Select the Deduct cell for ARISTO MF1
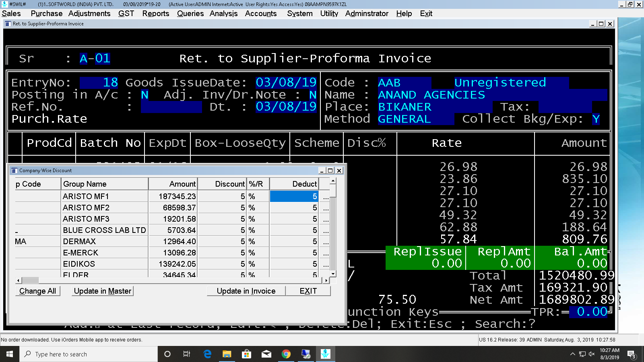Image resolution: width=644 pixels, height=362 pixels. click(294, 196)
